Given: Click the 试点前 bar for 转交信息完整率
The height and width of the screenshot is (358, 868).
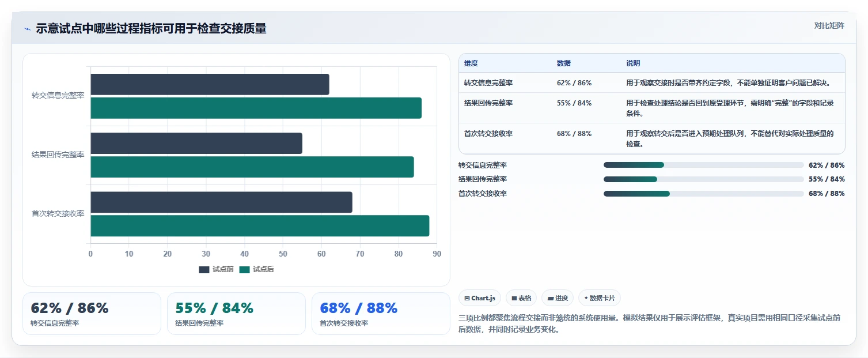Looking at the screenshot, I should pos(210,84).
